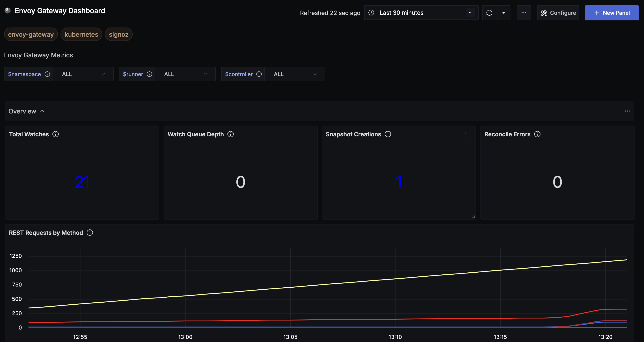Collapse the Overview section with its chevron
Screen dimensions: 644x342
pyautogui.click(x=42, y=111)
